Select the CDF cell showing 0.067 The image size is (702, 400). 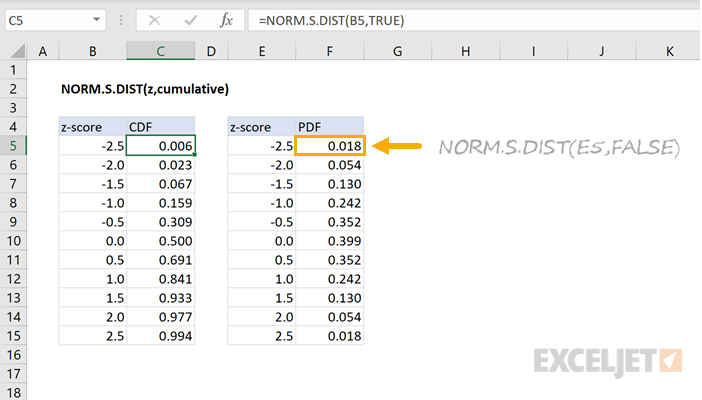(x=161, y=184)
